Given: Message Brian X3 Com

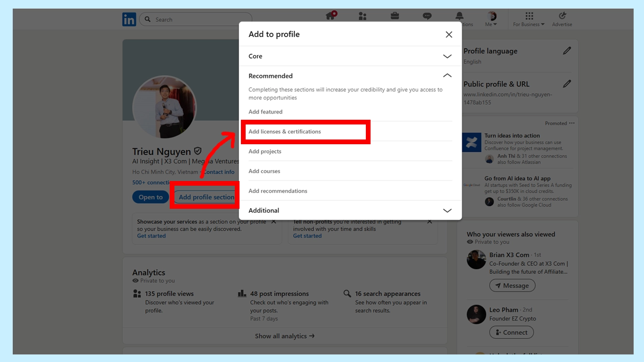Looking at the screenshot, I should pos(512,285).
